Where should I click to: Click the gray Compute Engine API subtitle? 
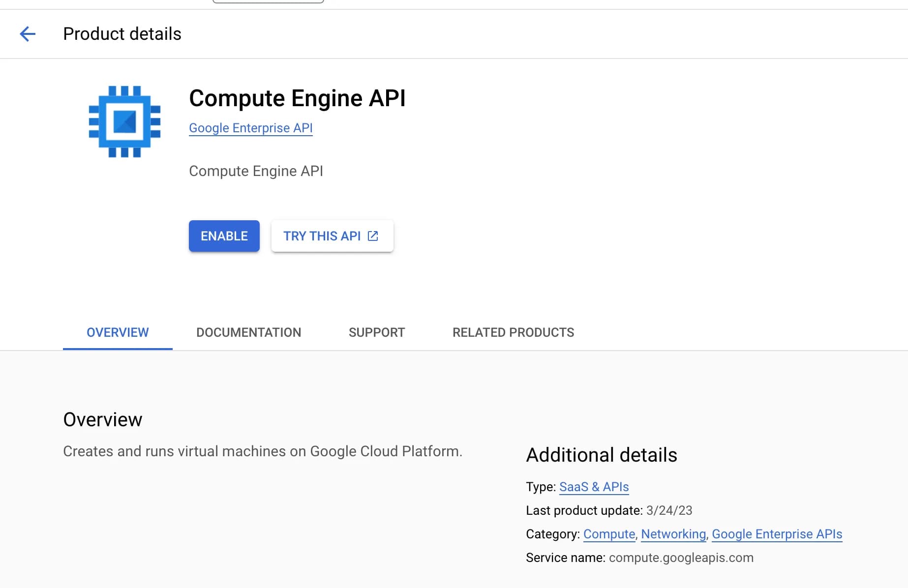pyautogui.click(x=256, y=171)
